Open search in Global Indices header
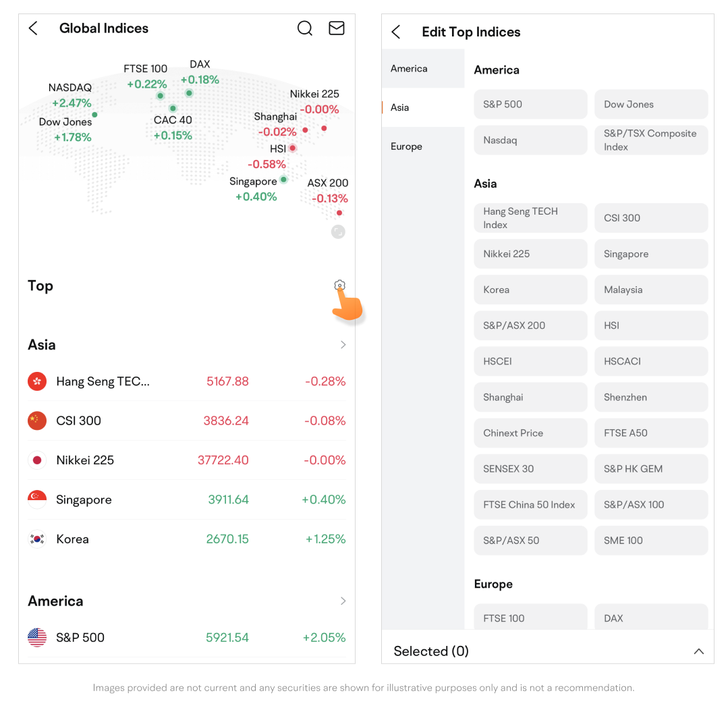 [x=305, y=28]
